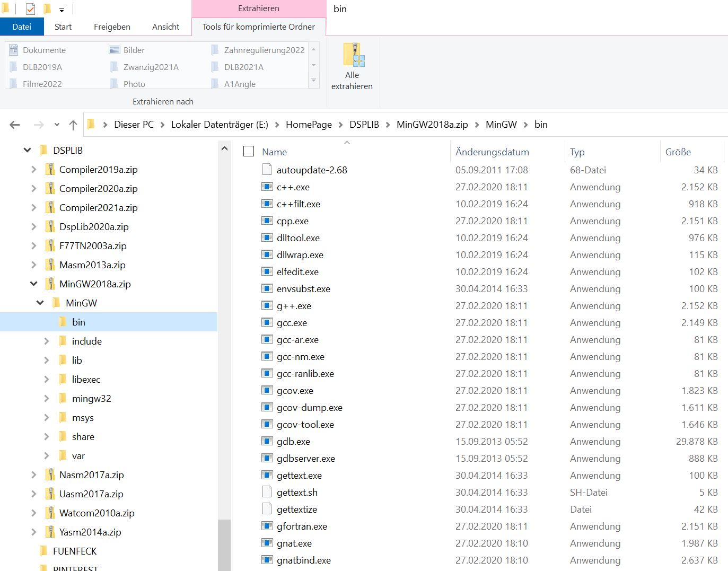Navigate to Dieser PC in breadcrumb
Image resolution: width=728 pixels, height=571 pixels.
click(x=134, y=125)
